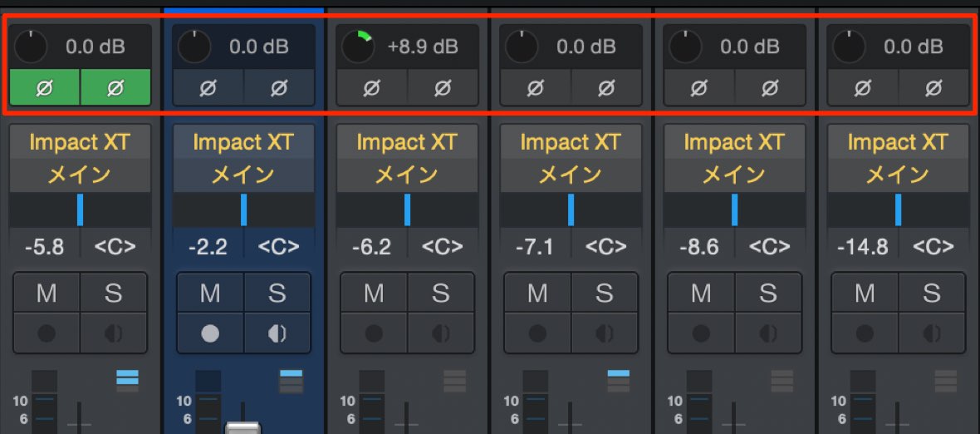Click the -2.2 volume value
Screen dimensions: 980x434
tap(208, 246)
